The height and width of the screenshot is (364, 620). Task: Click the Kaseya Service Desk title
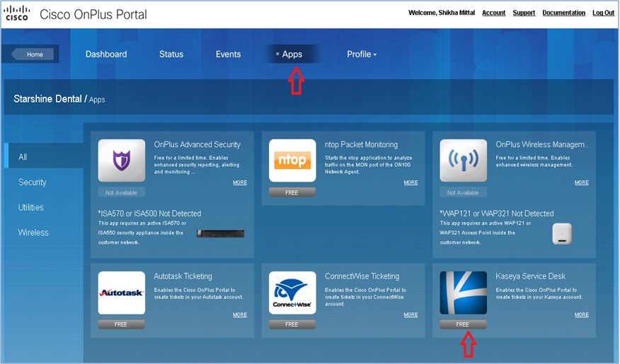pyautogui.click(x=530, y=276)
